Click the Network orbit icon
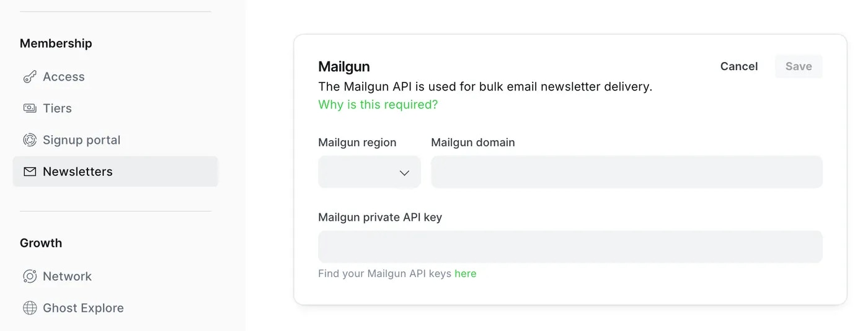This screenshot has width=868, height=331. click(x=30, y=276)
